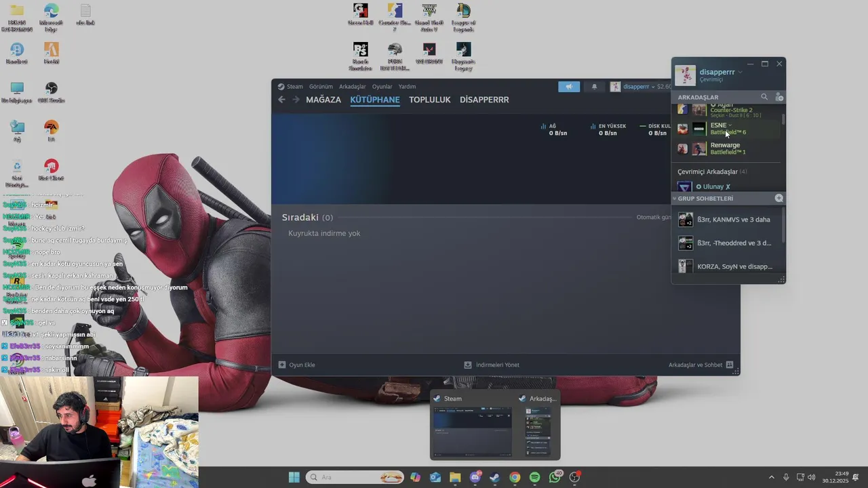The height and width of the screenshot is (488, 868).
Task: Open the Steam notifications bell
Action: click(595, 87)
